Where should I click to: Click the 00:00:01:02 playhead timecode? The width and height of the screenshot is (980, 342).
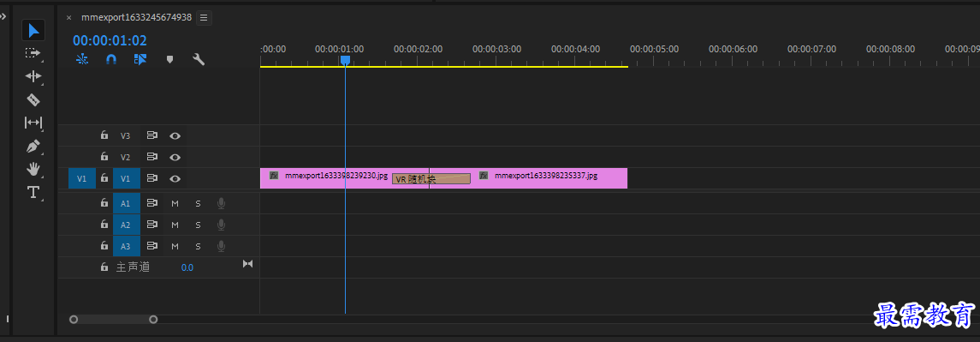click(110, 41)
